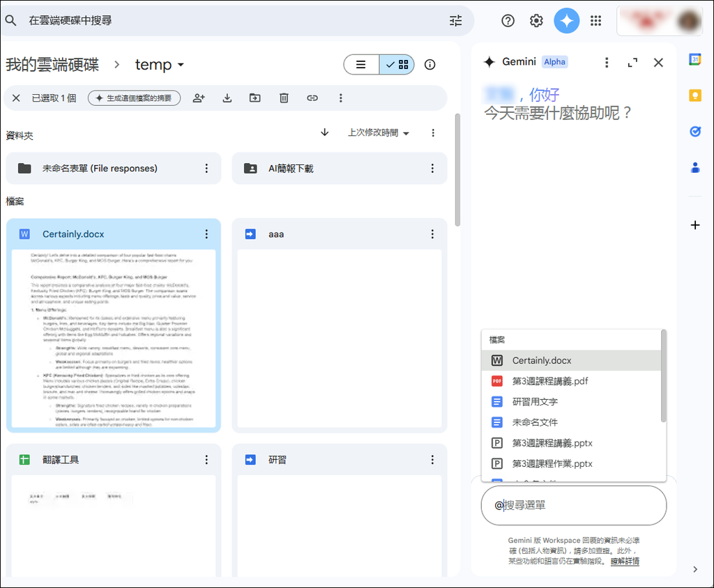Open the sort options three-dot menu
Viewport: 714px width, 588px height.
pyautogui.click(x=433, y=133)
